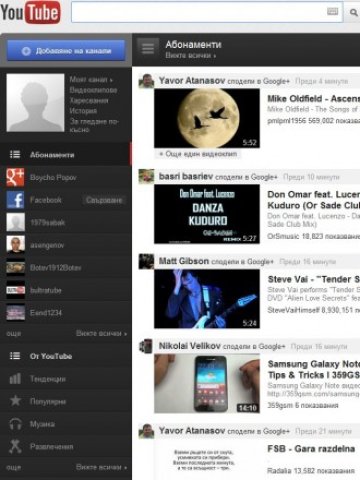Open the Don Omar feat. Lucenzo video title
360x480 pixels.
tap(313, 200)
